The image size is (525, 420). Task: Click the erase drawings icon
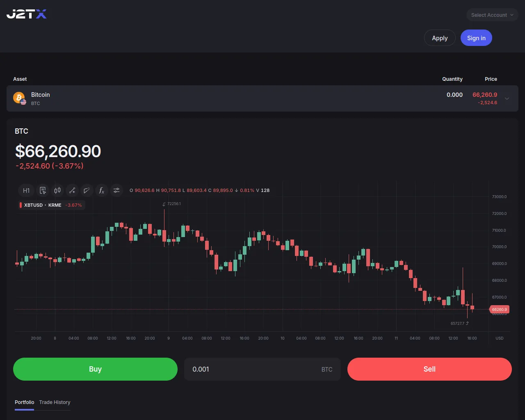pyautogui.click(x=87, y=190)
